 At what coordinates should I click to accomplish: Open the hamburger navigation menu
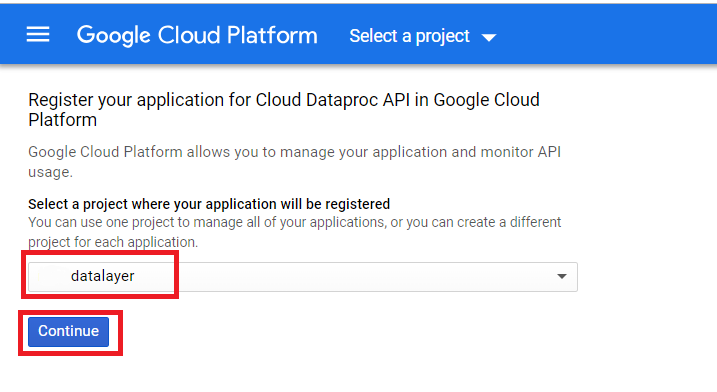38,34
